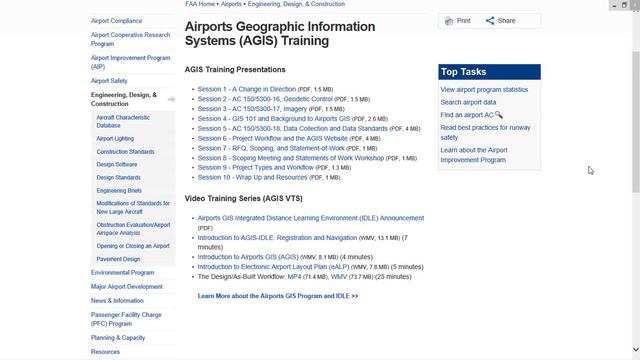Click the arrow icon next to Engineering, Design, & Construction
The width and height of the screenshot is (640, 360).
coord(171,99)
